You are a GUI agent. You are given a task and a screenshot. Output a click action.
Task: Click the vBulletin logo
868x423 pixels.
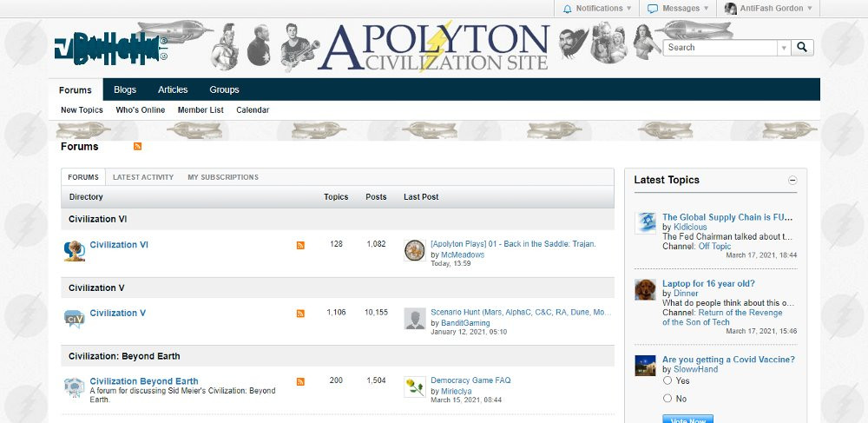110,48
